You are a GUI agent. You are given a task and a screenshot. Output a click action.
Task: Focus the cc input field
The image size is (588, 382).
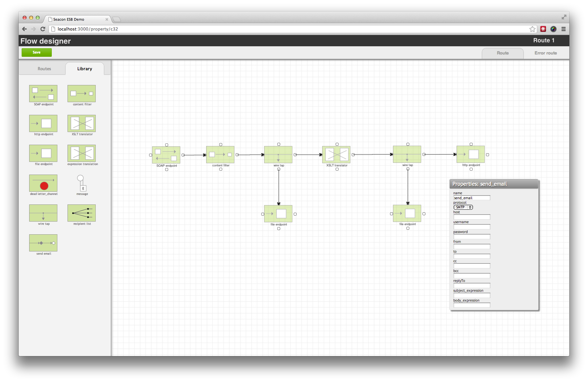click(x=472, y=266)
